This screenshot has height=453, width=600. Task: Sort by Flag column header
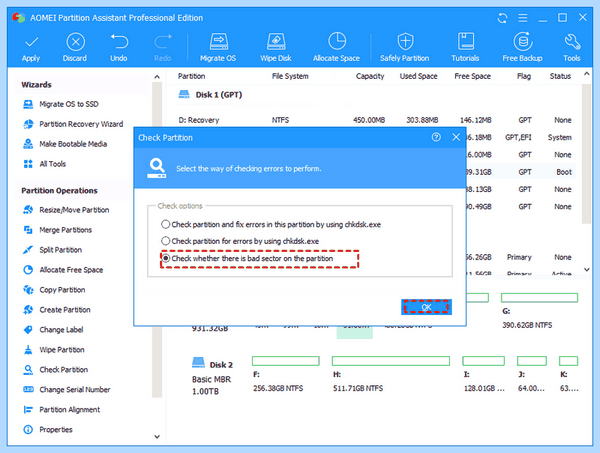524,76
